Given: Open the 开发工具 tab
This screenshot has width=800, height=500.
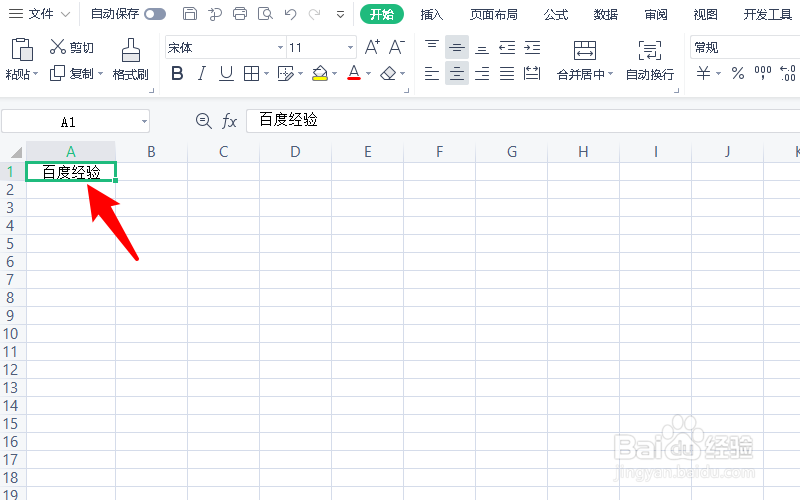Looking at the screenshot, I should tap(767, 14).
